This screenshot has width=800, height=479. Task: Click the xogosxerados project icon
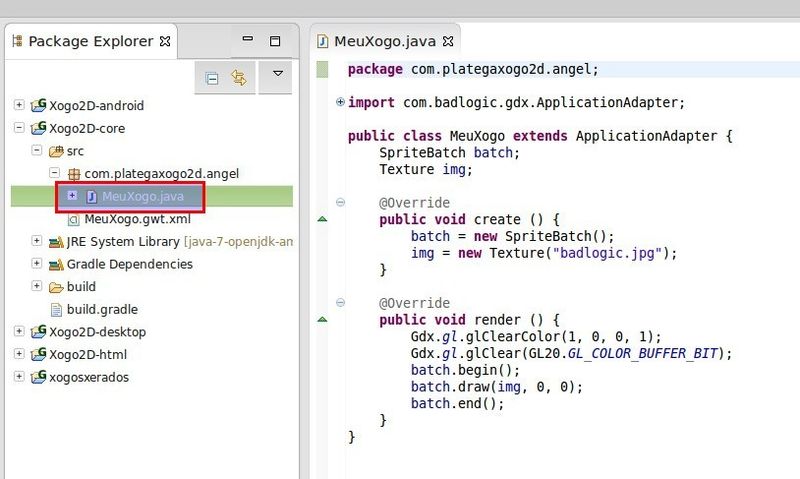coord(38,377)
